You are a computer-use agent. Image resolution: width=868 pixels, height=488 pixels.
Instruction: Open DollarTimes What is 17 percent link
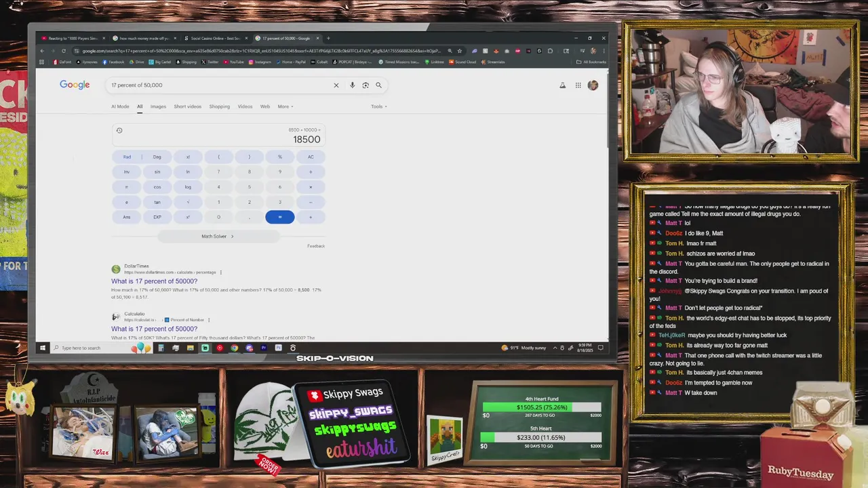click(155, 281)
